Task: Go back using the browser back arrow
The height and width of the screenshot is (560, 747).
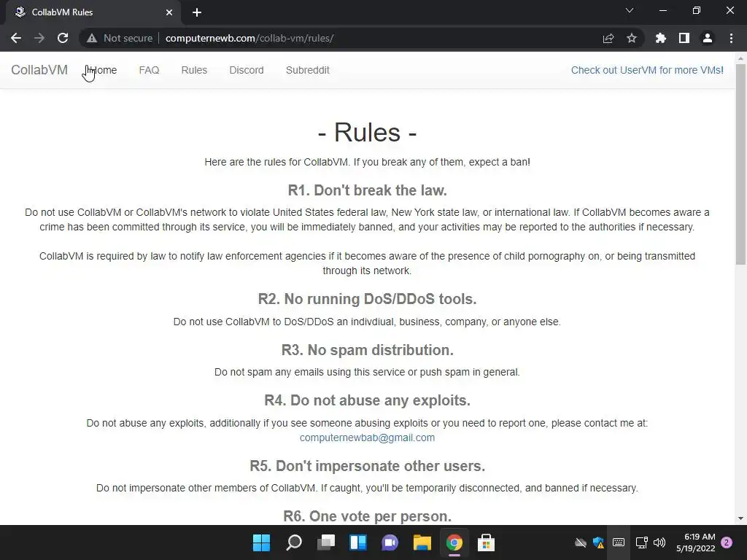Action: point(16,38)
